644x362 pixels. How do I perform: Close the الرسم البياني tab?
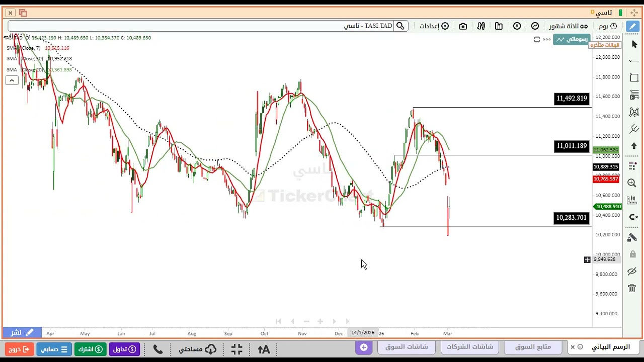(573, 347)
